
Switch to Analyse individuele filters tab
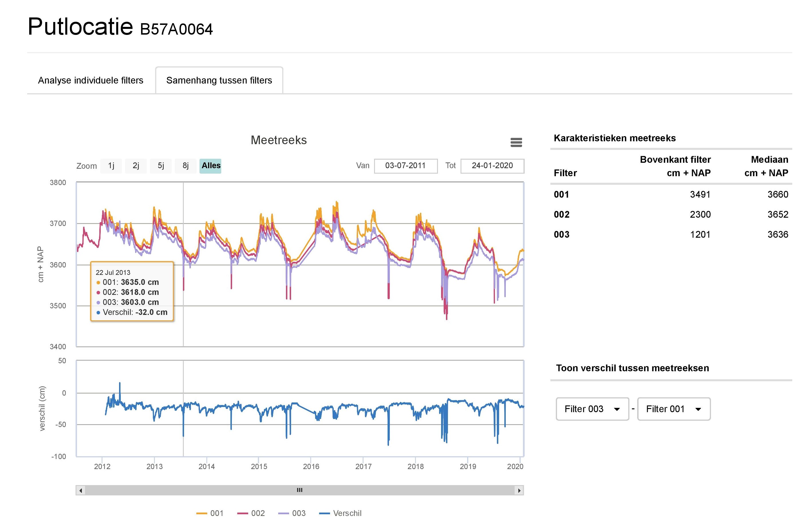tap(90, 80)
